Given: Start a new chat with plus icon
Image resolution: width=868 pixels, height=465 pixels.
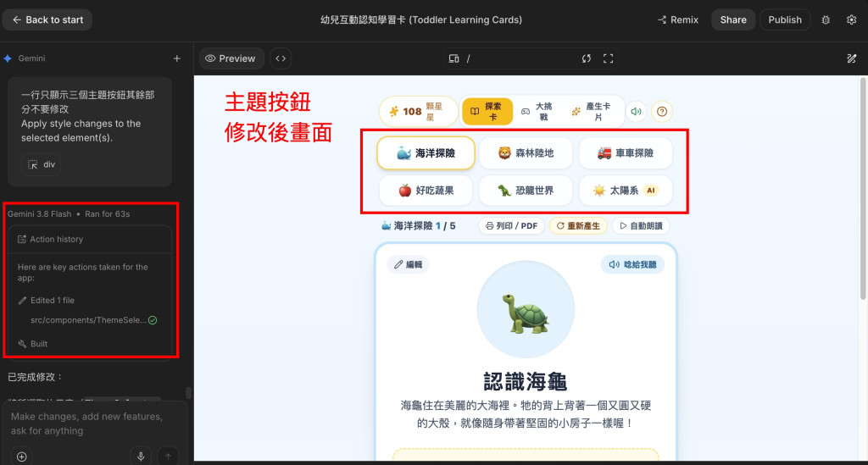Looking at the screenshot, I should point(176,58).
